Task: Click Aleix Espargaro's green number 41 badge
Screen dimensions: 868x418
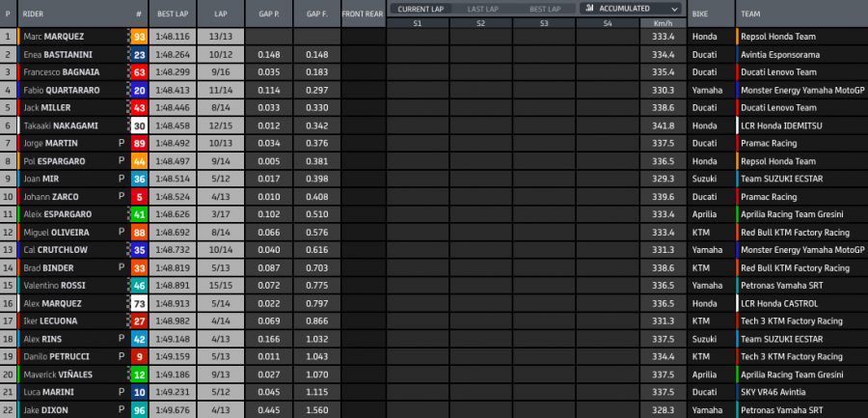Action: click(140, 214)
